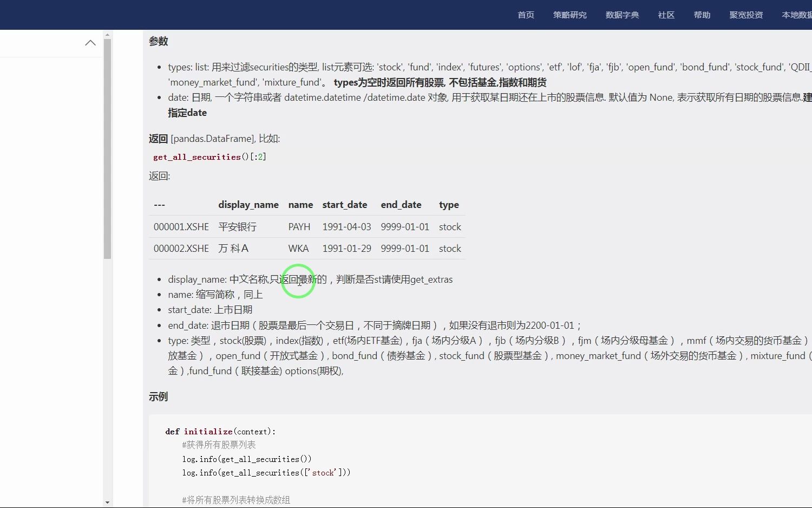This screenshot has width=812, height=508.
Task: Click the name column header
Action: (x=300, y=205)
